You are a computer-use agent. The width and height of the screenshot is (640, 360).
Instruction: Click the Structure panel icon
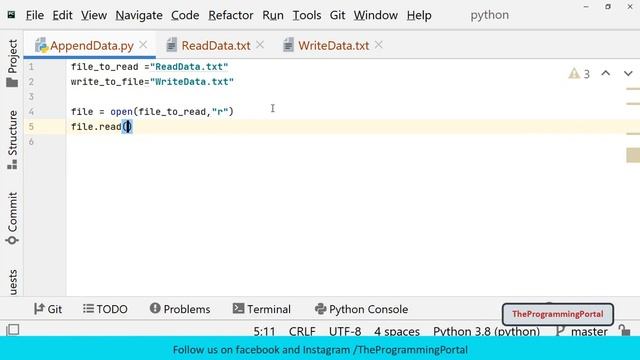(x=12, y=164)
